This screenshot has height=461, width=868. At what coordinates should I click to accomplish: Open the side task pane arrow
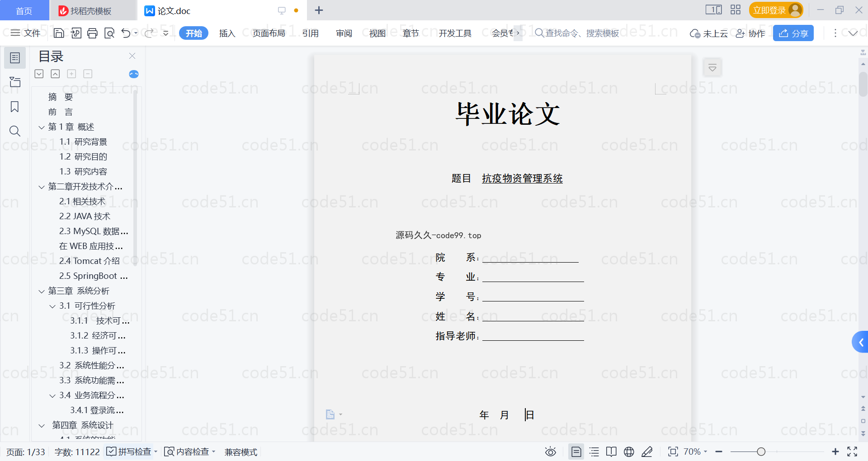click(861, 342)
